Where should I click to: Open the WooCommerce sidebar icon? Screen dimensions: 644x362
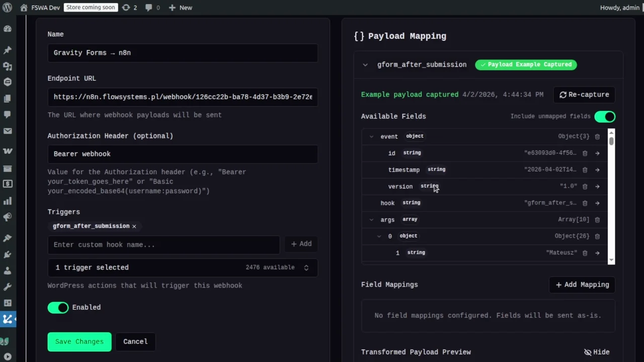click(x=8, y=151)
